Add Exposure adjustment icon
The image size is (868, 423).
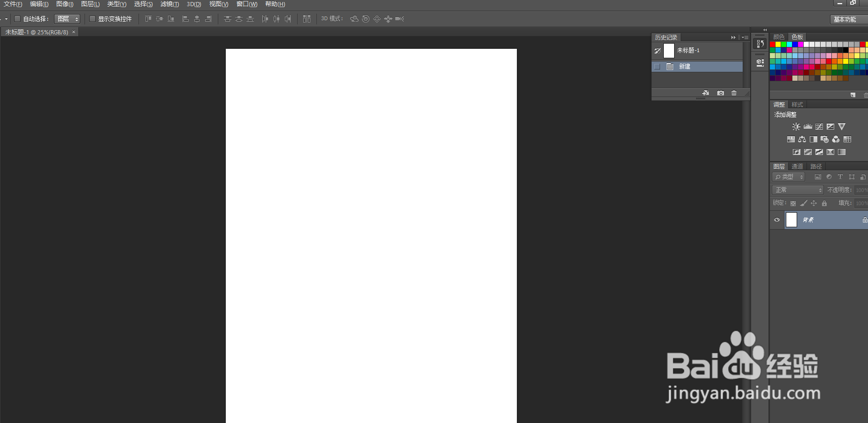(x=830, y=127)
